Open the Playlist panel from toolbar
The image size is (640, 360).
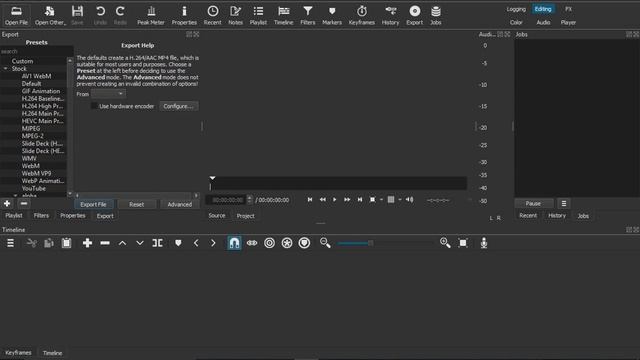coord(258,16)
